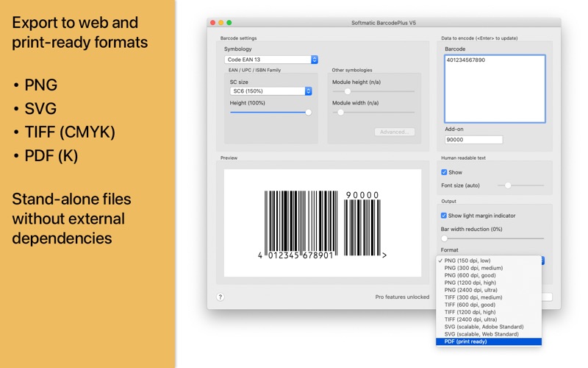Select TIFF (2400 dpi, ultra) format
The height and width of the screenshot is (368, 588).
(x=489, y=319)
